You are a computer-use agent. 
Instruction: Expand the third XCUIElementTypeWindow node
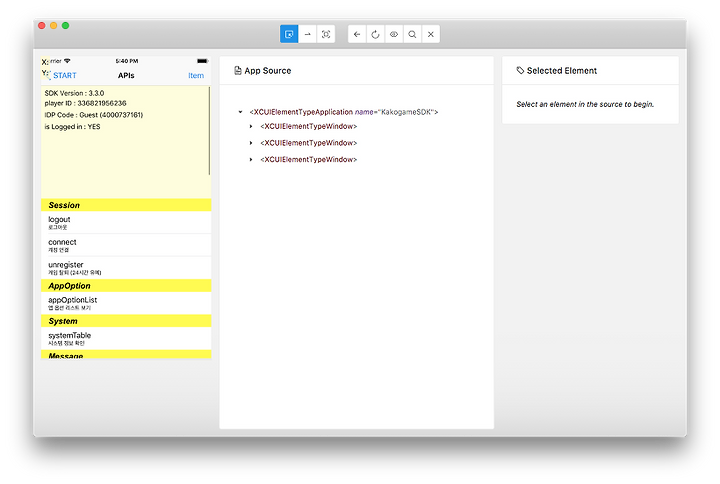(251, 159)
